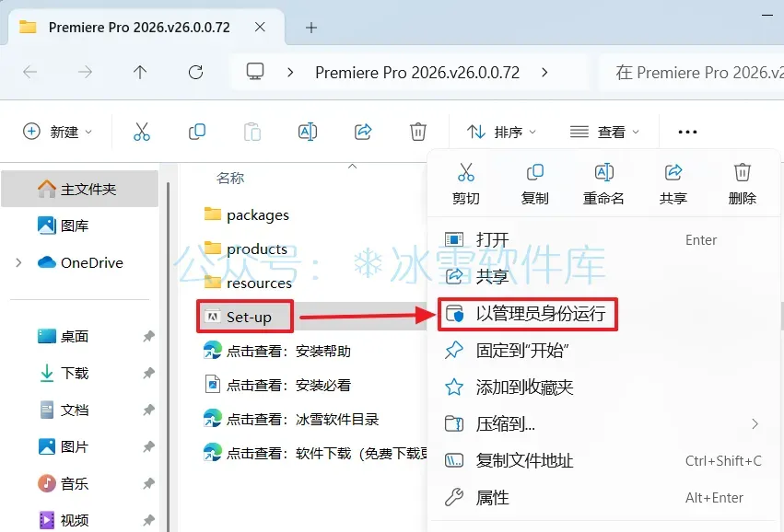
Task: Unpin 音乐 using its pin icon
Action: 148,483
